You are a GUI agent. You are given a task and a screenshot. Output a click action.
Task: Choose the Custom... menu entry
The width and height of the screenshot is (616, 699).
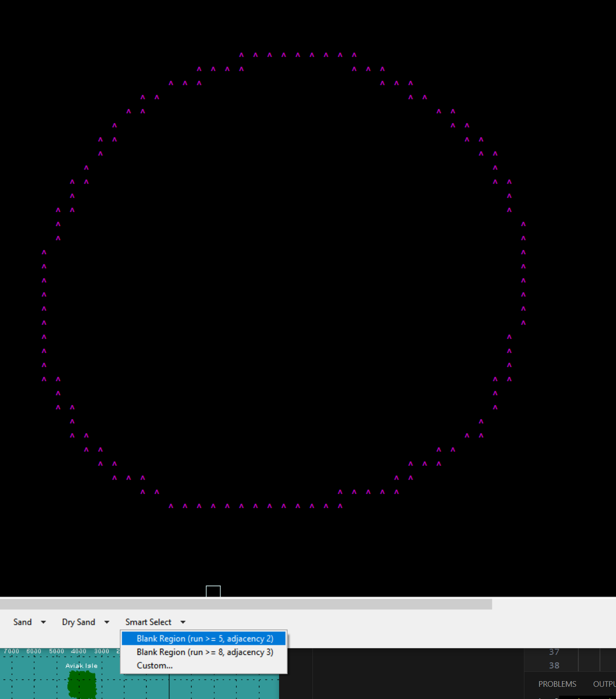coord(204,666)
